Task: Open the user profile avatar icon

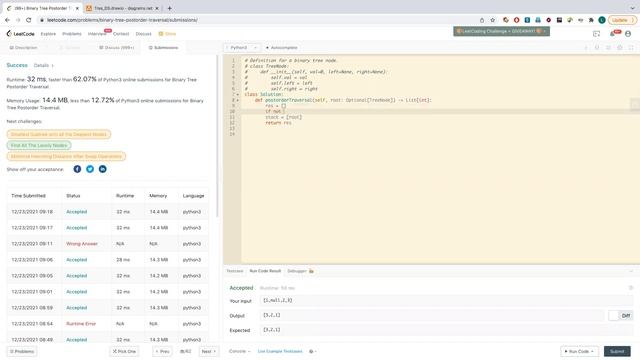Action: pos(628,34)
